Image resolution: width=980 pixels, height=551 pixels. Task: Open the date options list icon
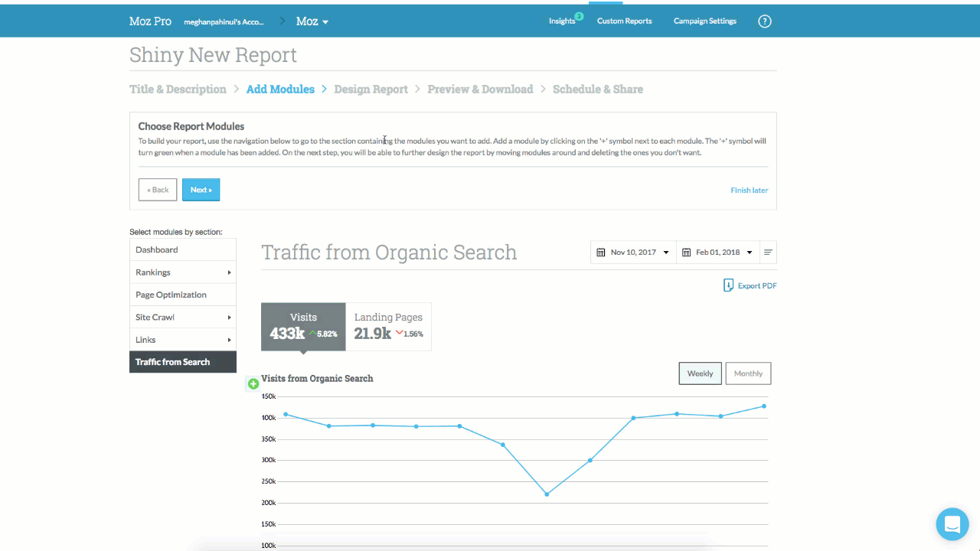768,253
